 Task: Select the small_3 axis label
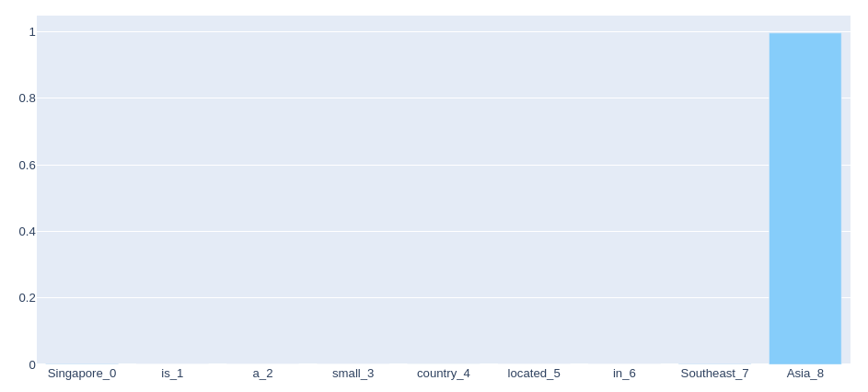click(x=353, y=374)
